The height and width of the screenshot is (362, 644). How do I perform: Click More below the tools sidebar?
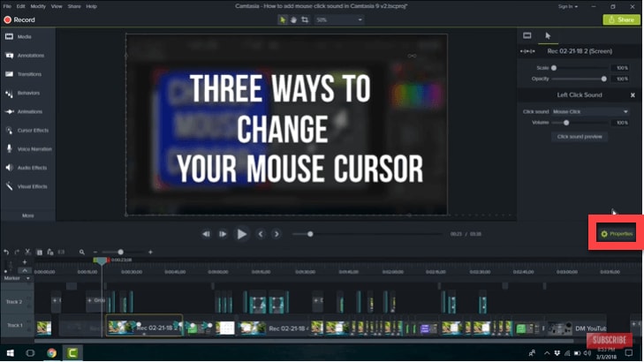pos(28,215)
